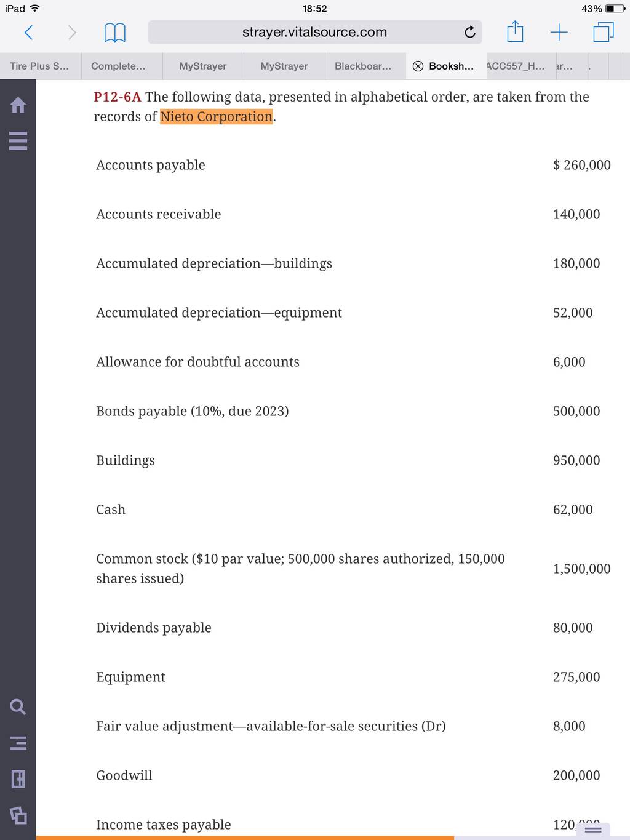Open the table of contents hamburger icon
Image resolution: width=630 pixels, height=840 pixels.
pos(18,141)
